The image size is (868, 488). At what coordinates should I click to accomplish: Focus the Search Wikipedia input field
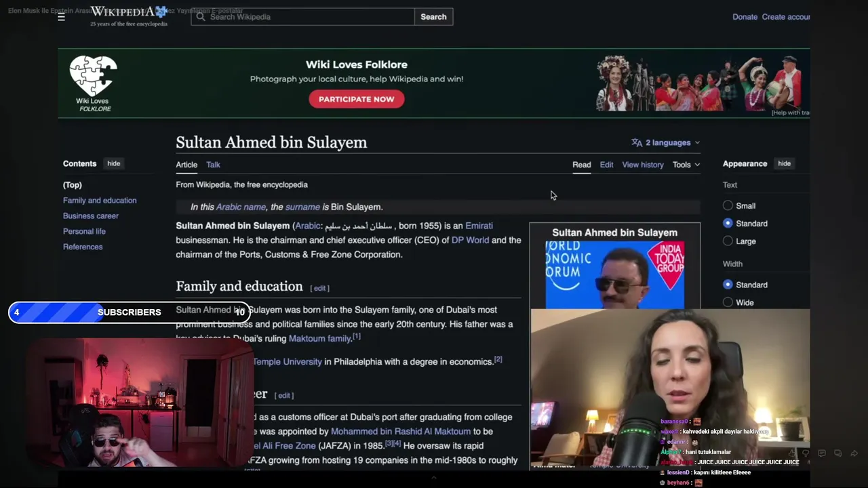[x=302, y=17]
